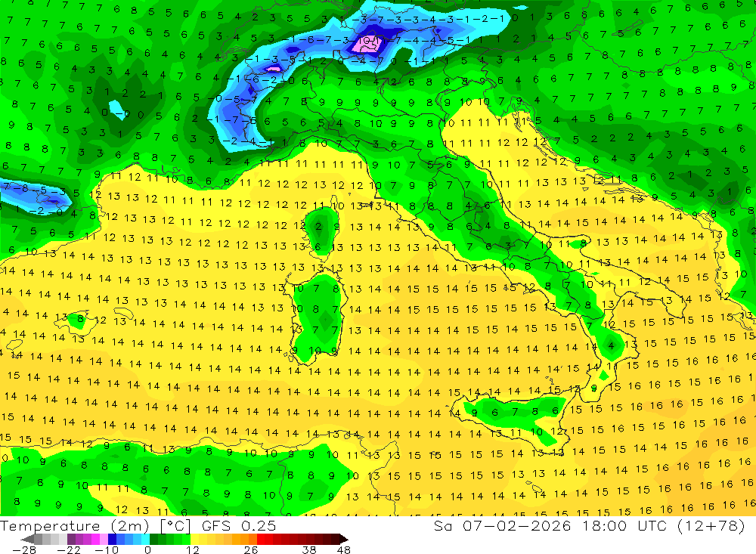
Task: Click the "07-02-2026" date
Action: (x=516, y=526)
